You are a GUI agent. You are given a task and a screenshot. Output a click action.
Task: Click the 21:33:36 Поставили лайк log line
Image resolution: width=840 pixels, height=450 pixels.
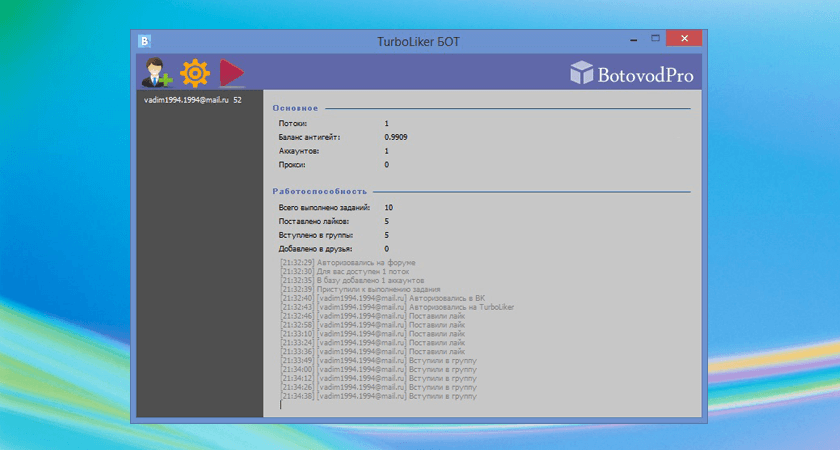point(372,351)
